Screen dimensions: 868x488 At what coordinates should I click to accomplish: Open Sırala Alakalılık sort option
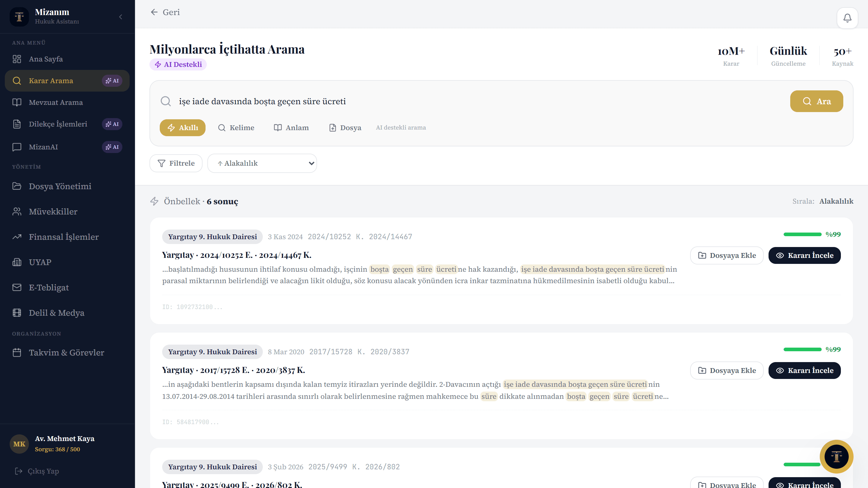pyautogui.click(x=836, y=201)
